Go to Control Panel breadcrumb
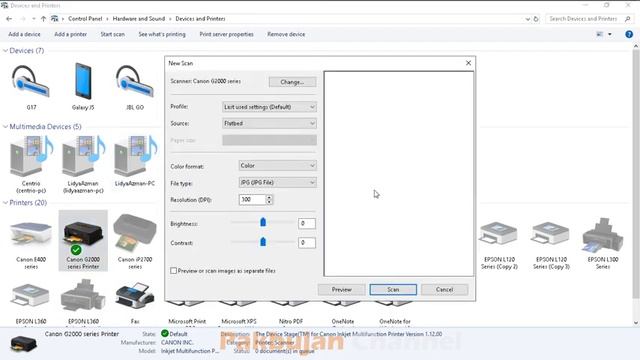640x360 pixels. pyautogui.click(x=85, y=19)
